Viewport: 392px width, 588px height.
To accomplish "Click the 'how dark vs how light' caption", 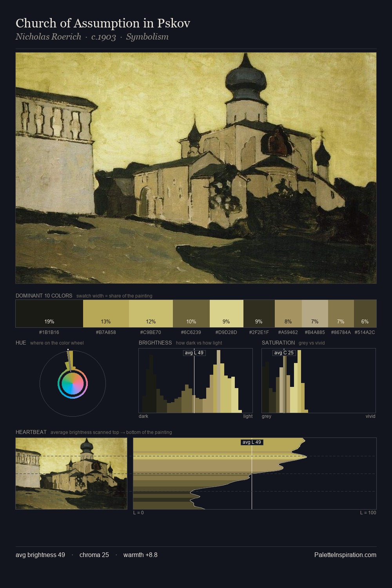I will [199, 343].
